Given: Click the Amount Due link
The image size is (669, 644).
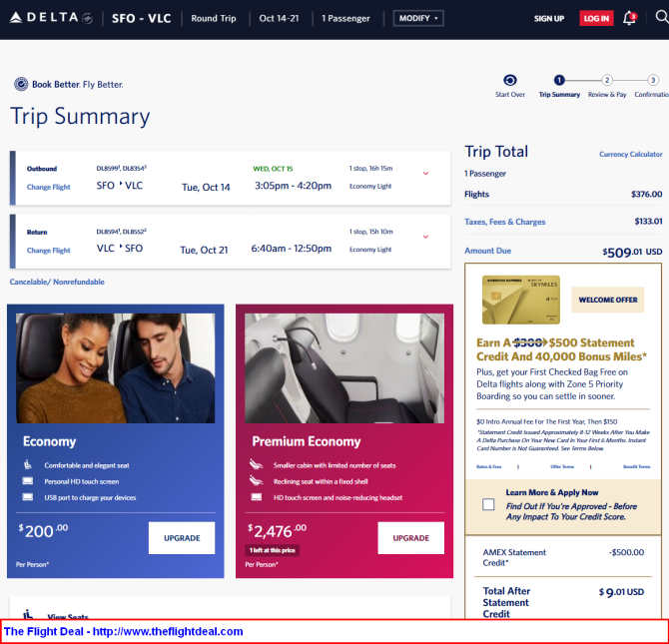Looking at the screenshot, I should [x=487, y=251].
